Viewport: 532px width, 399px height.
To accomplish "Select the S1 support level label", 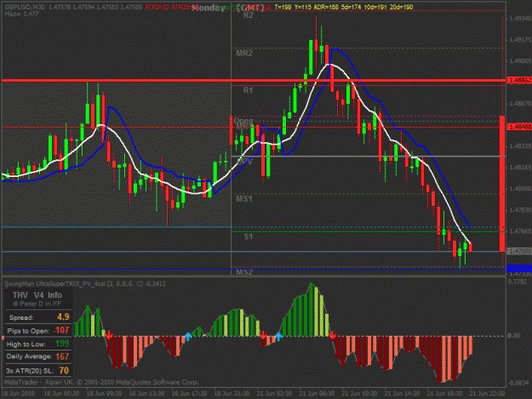I will click(249, 237).
